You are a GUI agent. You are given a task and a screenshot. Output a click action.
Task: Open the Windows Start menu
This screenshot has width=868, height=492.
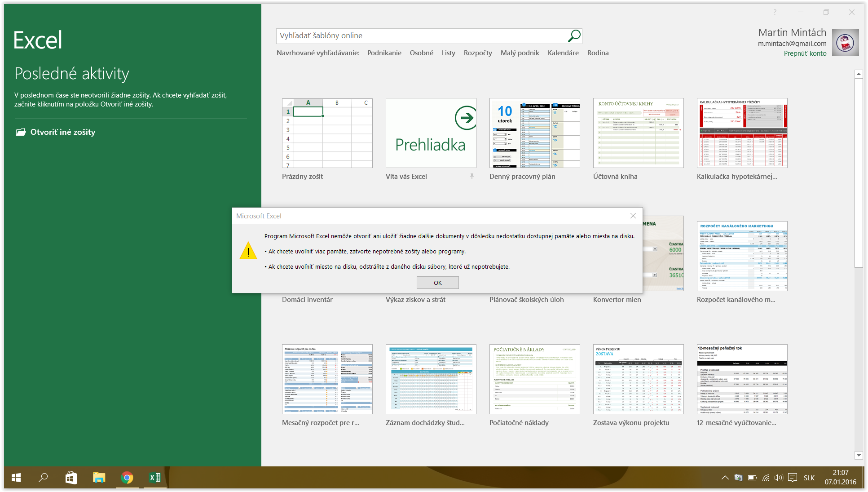click(16, 478)
